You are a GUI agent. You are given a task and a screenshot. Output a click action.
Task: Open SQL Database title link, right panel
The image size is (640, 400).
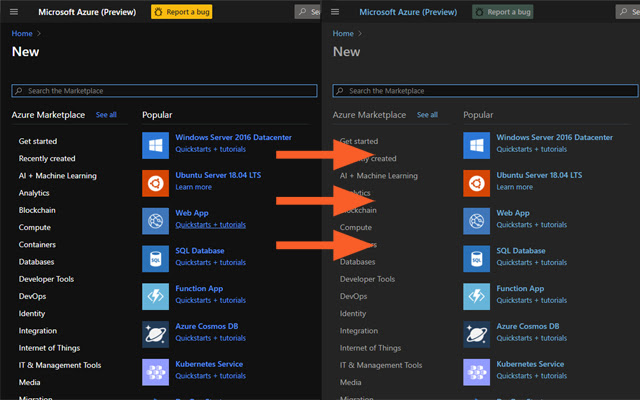[x=521, y=251]
